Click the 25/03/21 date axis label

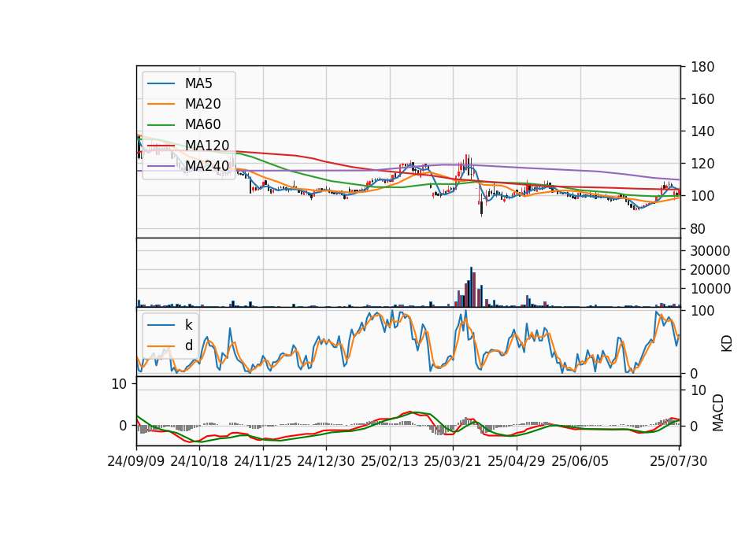[x=453, y=461]
